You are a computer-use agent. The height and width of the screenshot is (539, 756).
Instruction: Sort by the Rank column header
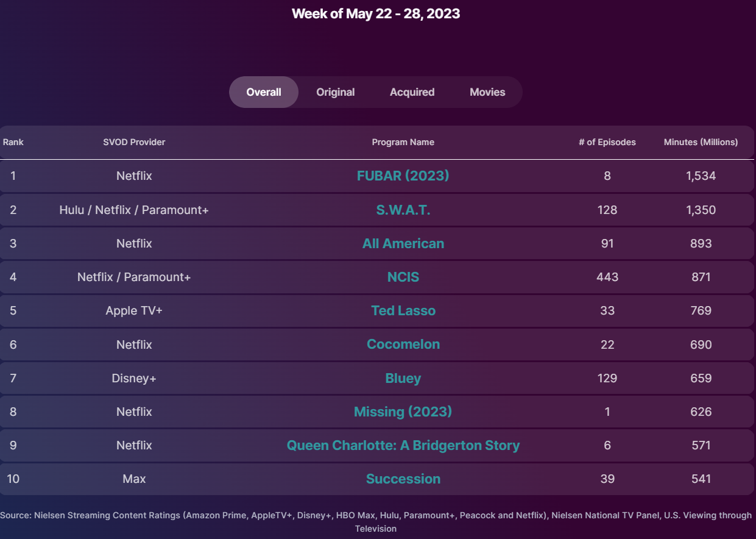point(13,142)
